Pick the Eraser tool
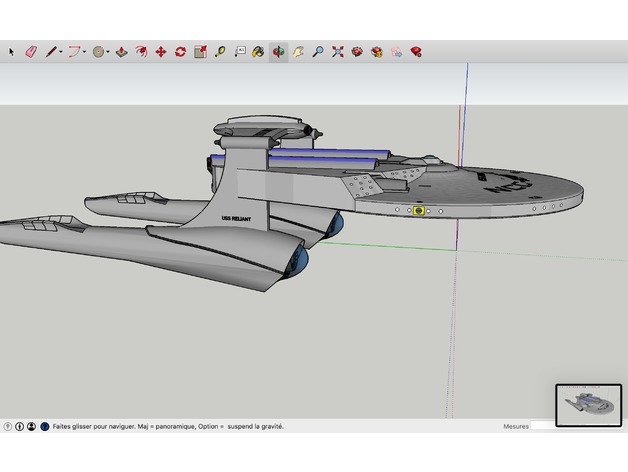628x472 pixels. [x=30, y=51]
